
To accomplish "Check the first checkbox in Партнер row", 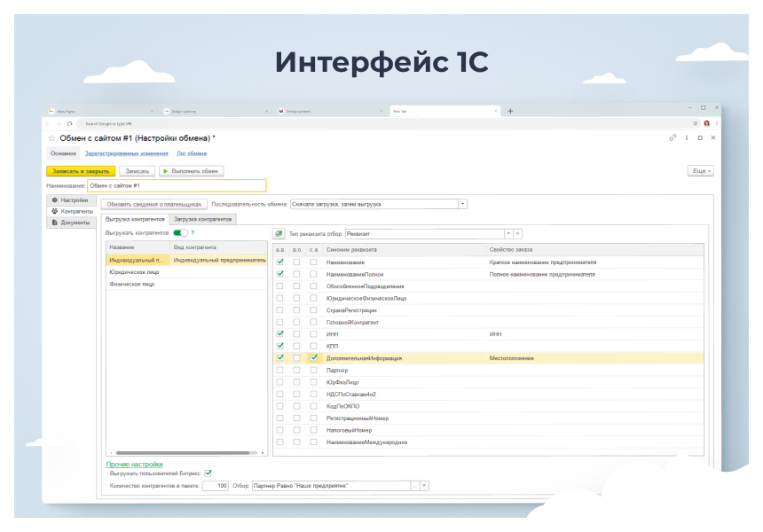I will tap(280, 370).
